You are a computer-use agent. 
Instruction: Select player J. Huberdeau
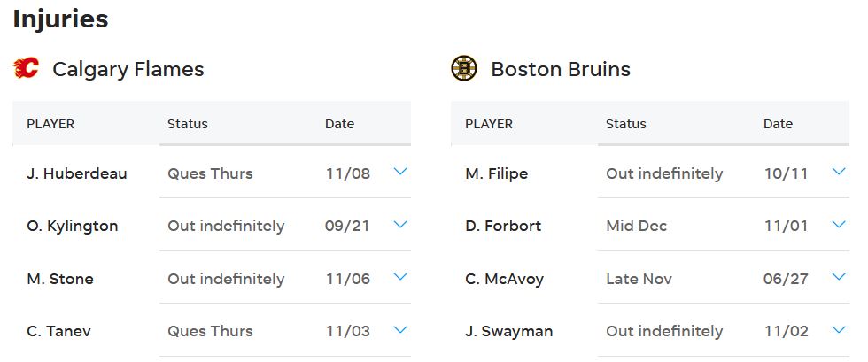[x=77, y=173]
